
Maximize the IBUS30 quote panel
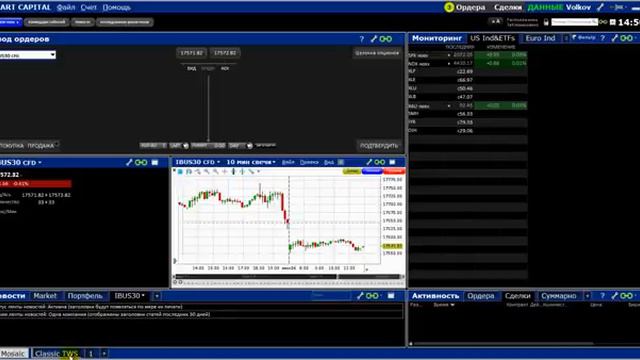[155, 162]
